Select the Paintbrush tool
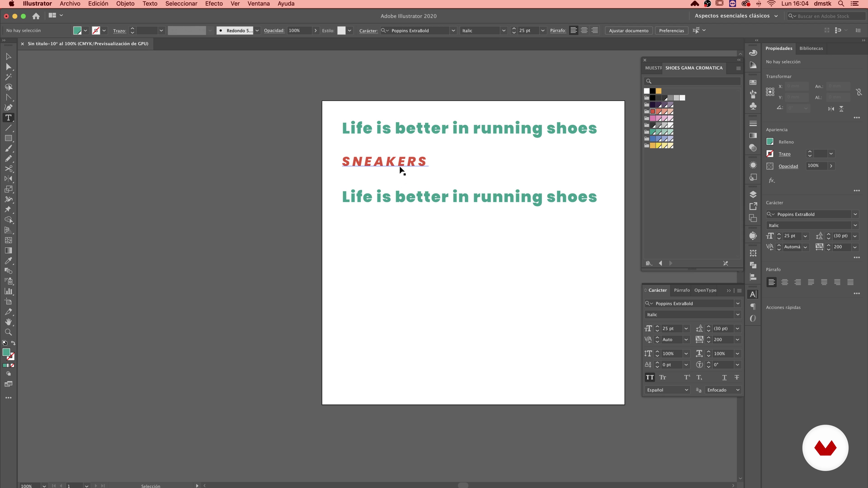Screen dimensions: 868x488 click(x=8, y=148)
